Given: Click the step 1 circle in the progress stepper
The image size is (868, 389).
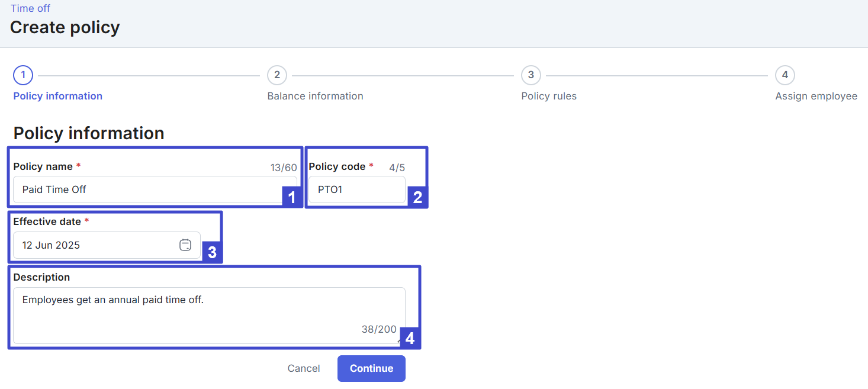Looking at the screenshot, I should 23,75.
